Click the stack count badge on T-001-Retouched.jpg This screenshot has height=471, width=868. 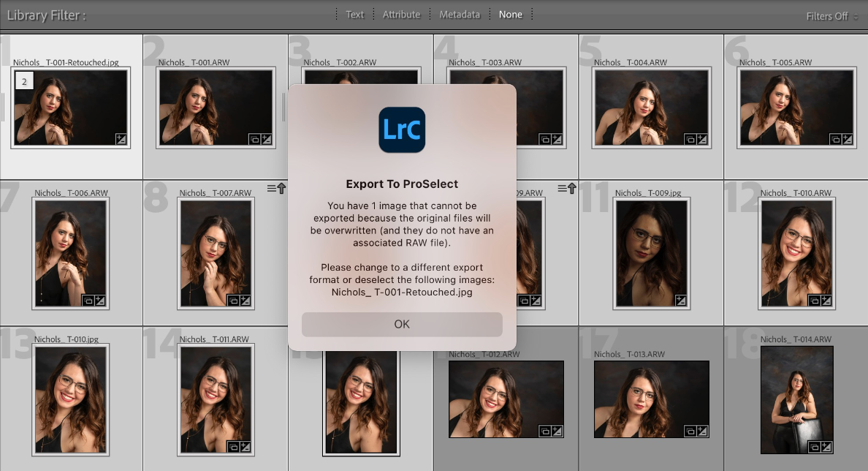pos(24,82)
